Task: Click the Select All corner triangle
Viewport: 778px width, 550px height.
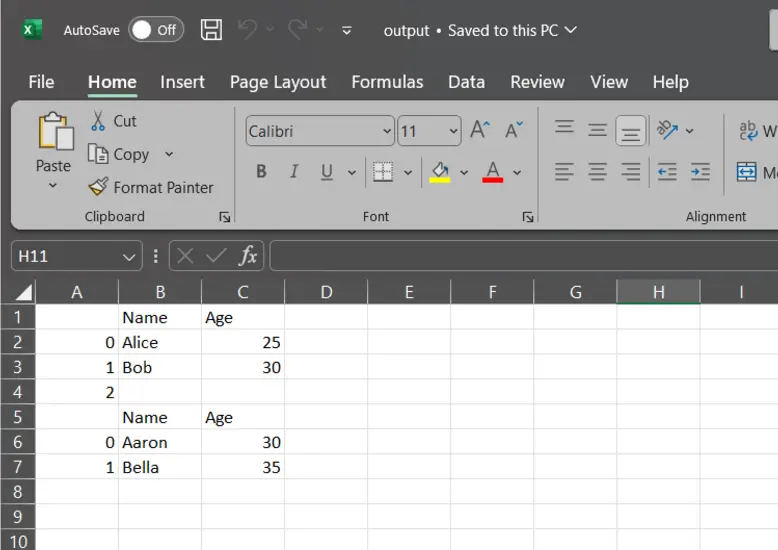Action: point(23,292)
